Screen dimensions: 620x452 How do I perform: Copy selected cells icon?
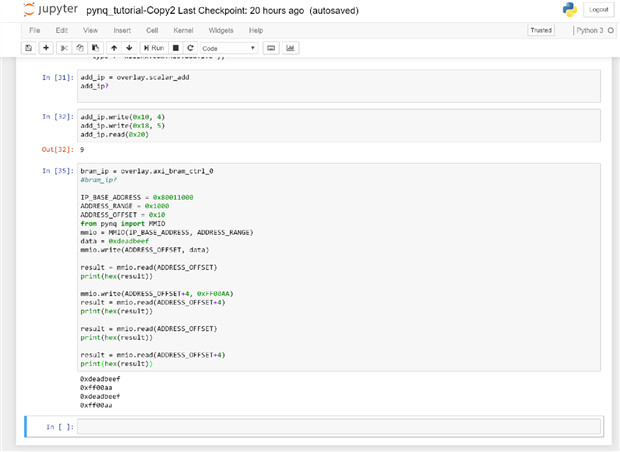click(x=79, y=48)
